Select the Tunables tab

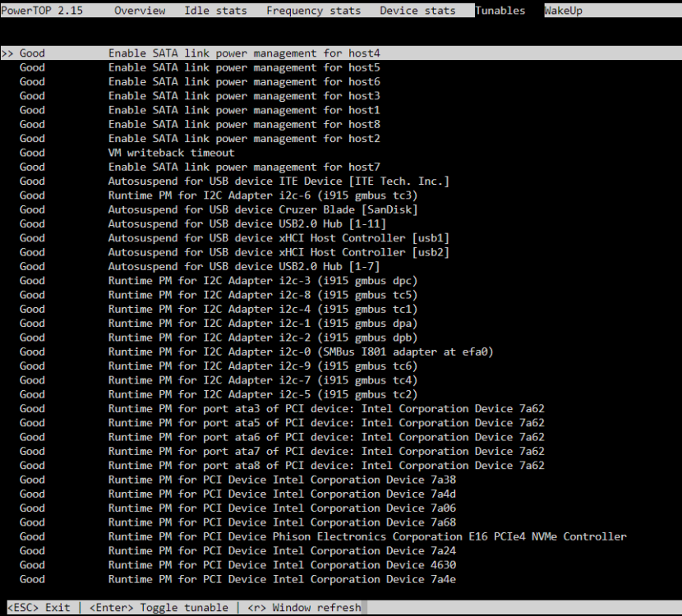pyautogui.click(x=500, y=11)
